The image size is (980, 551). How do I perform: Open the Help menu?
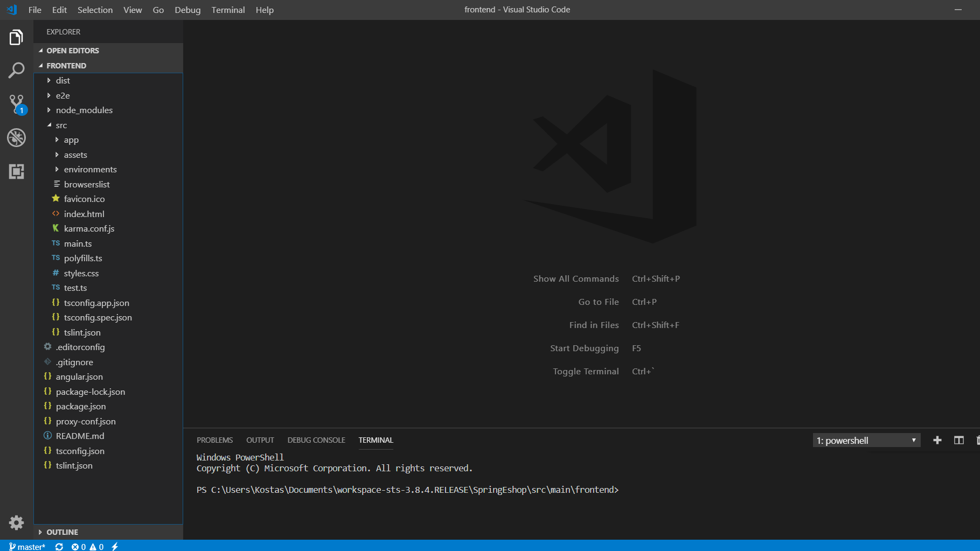click(265, 10)
